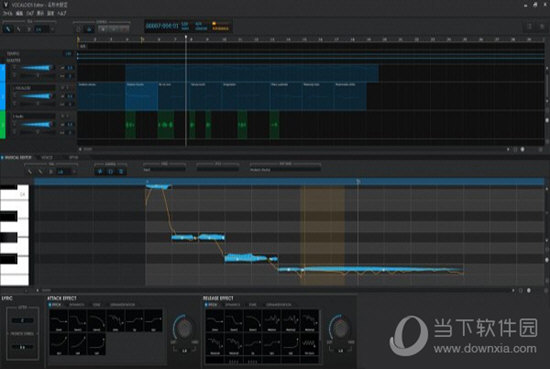Open the rightmost dropdown field in editor toolbar
This screenshot has height=369, width=550.
click(285, 170)
